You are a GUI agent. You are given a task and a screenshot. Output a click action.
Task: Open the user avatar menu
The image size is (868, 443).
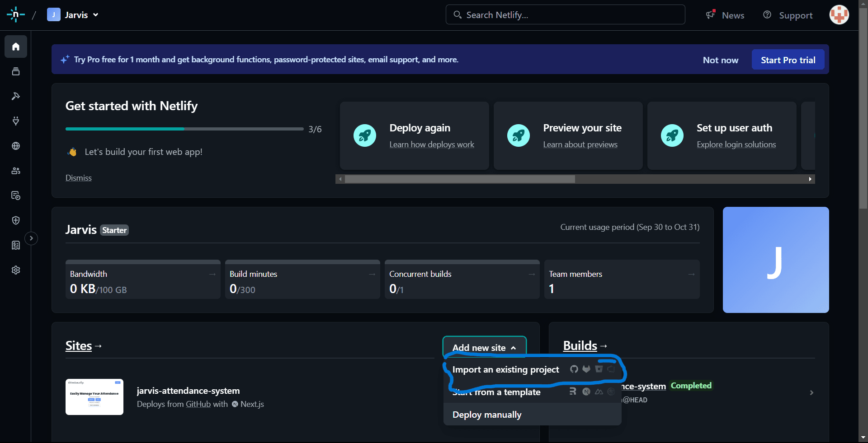(839, 15)
